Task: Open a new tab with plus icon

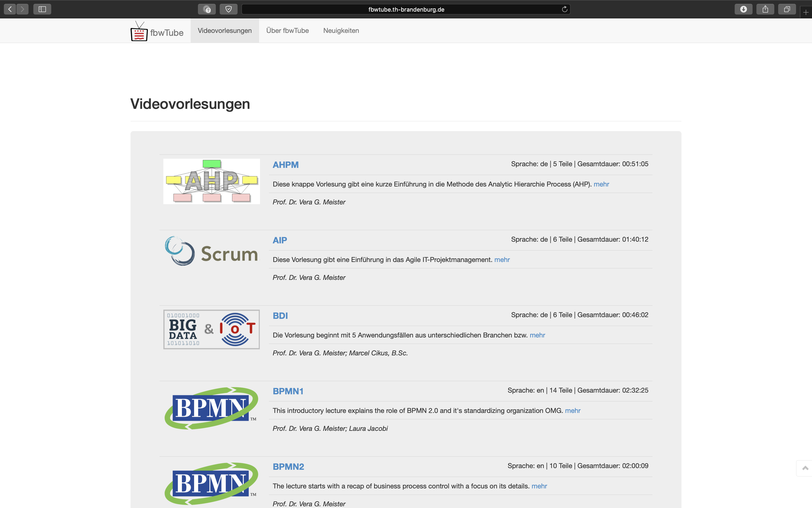Action: 806,12
